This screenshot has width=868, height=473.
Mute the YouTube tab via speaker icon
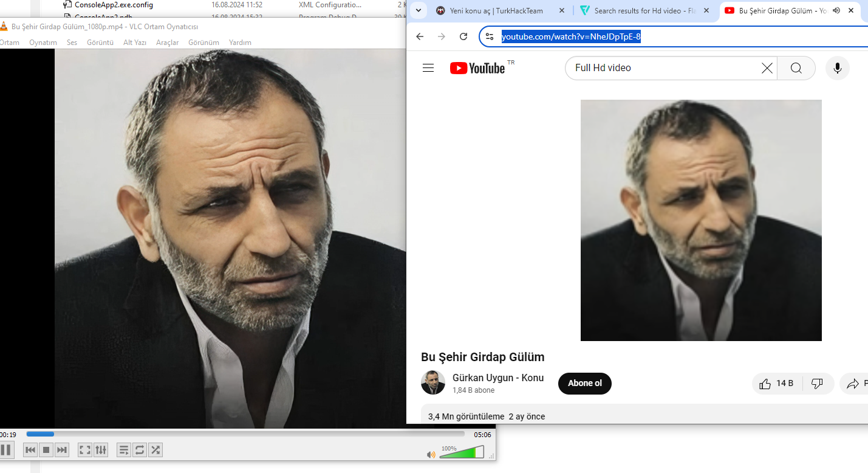tap(836, 10)
